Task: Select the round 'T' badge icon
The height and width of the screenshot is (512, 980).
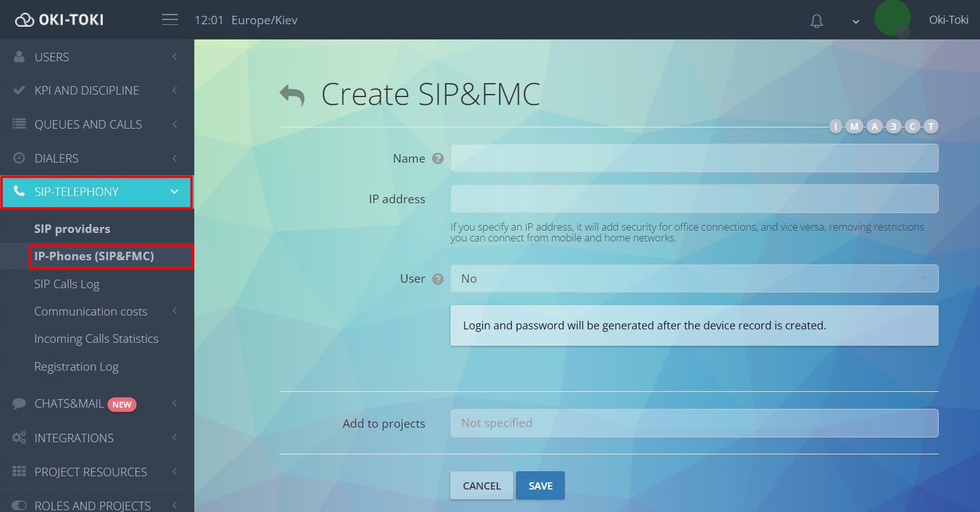Action: click(930, 126)
